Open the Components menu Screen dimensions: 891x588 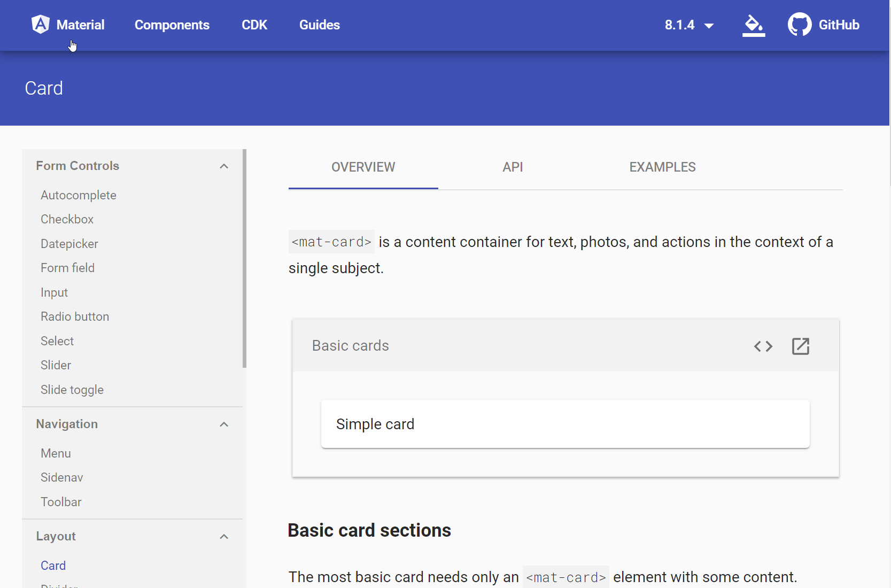(x=172, y=25)
